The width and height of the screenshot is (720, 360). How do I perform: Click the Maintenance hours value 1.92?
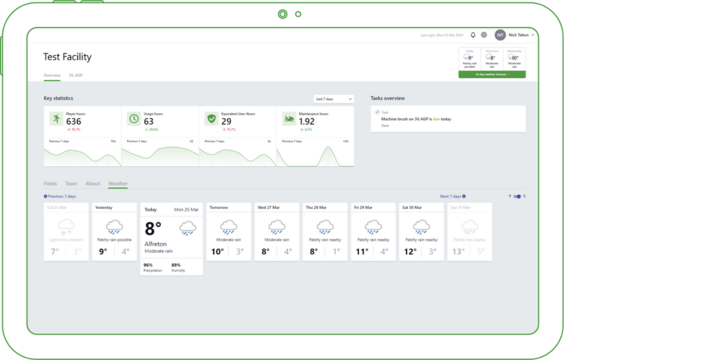[x=307, y=122]
